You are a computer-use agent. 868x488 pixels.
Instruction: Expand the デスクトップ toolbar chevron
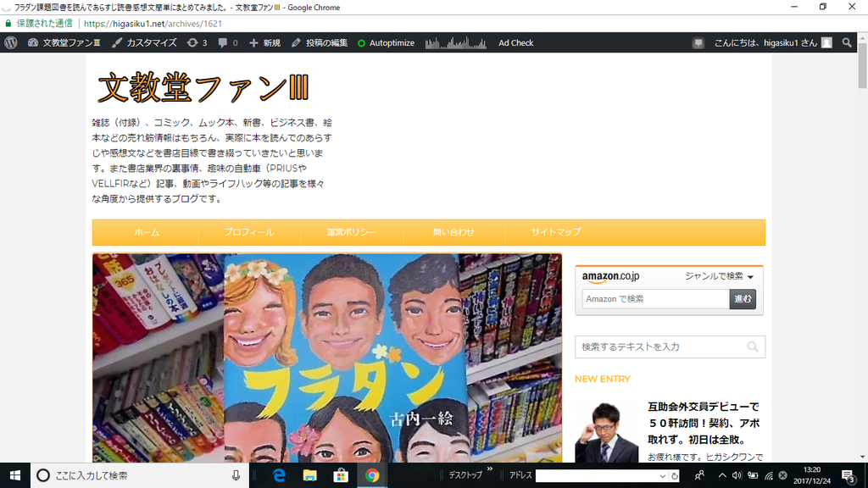tap(490, 469)
